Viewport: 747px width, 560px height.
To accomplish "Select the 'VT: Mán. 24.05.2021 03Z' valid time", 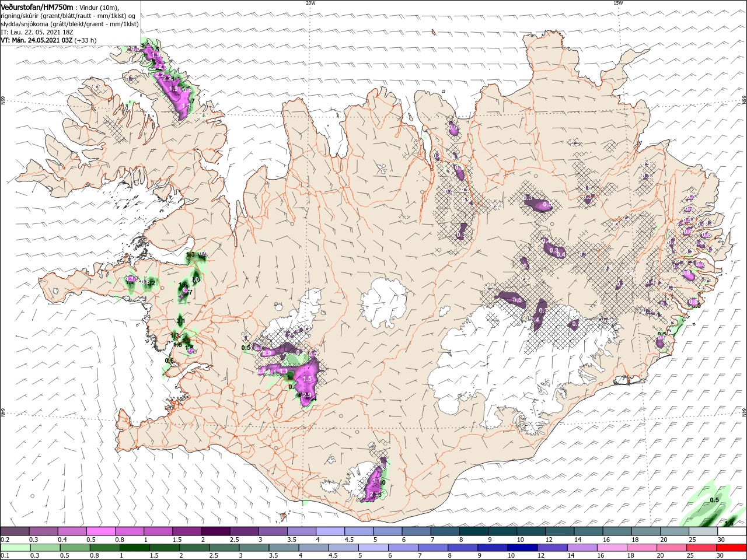I will (37, 40).
